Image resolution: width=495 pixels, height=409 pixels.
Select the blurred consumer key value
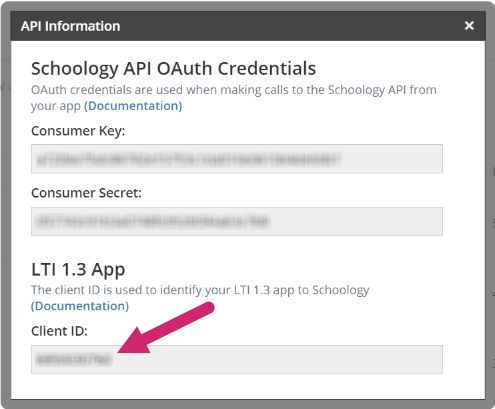click(188, 159)
